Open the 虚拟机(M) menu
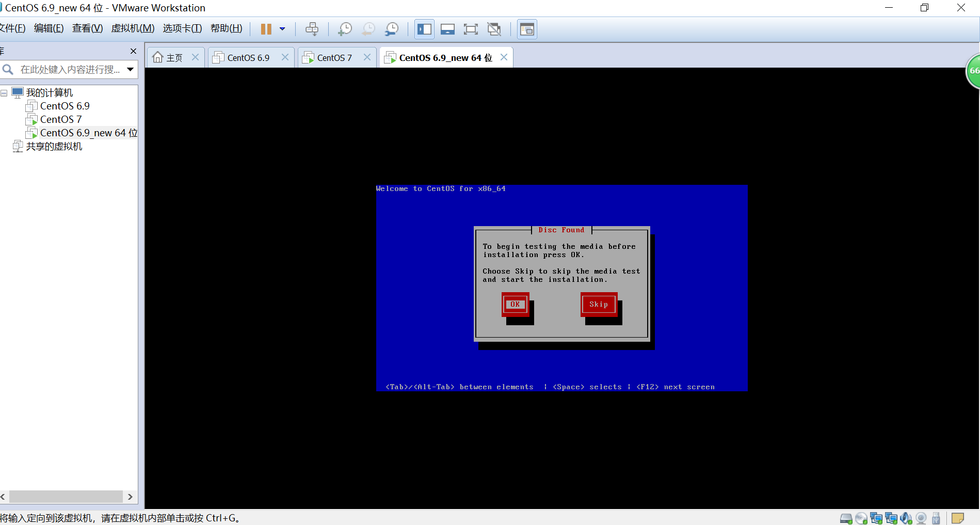The width and height of the screenshot is (980, 525). (133, 28)
